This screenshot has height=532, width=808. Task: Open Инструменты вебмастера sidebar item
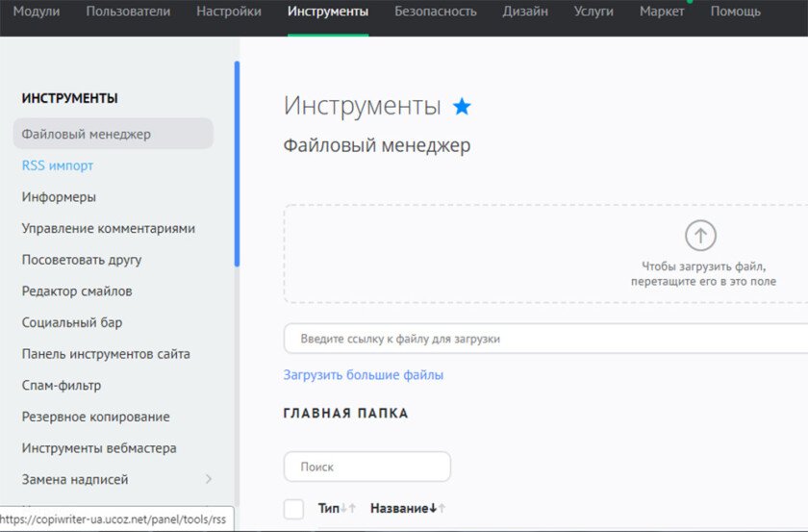99,448
